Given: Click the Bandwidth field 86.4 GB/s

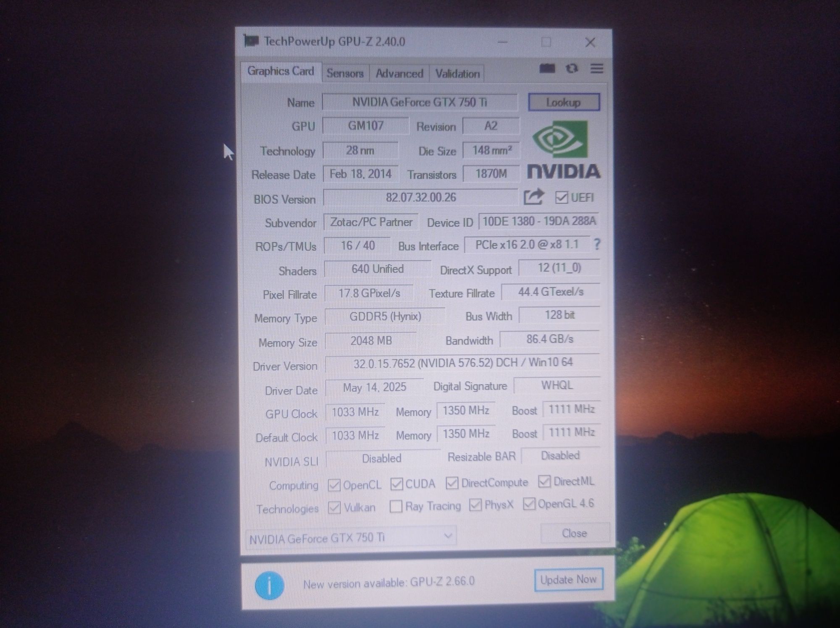Looking at the screenshot, I should pyautogui.click(x=550, y=339).
